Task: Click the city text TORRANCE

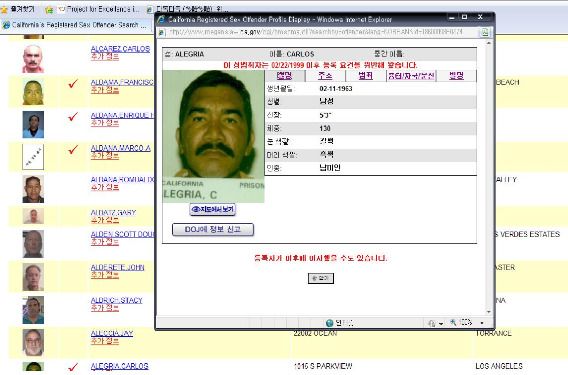Action: pyautogui.click(x=494, y=333)
